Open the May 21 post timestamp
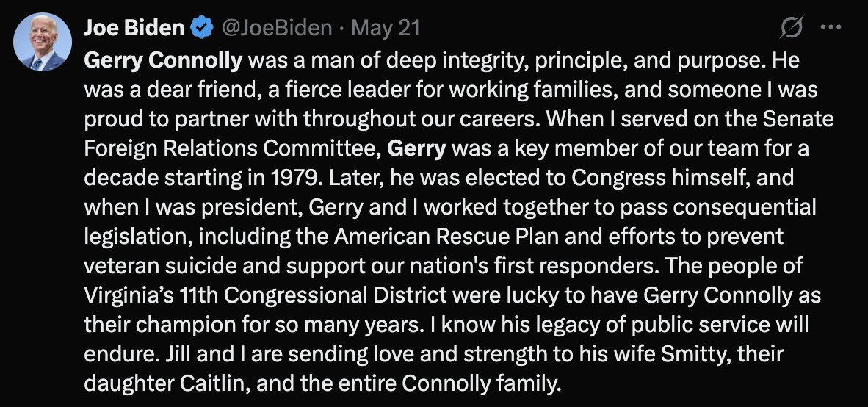Image resolution: width=868 pixels, height=407 pixels. (x=386, y=27)
